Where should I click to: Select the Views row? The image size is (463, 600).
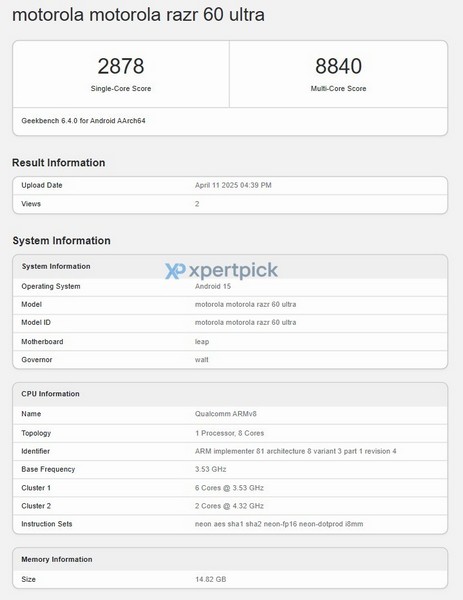[x=230, y=204]
